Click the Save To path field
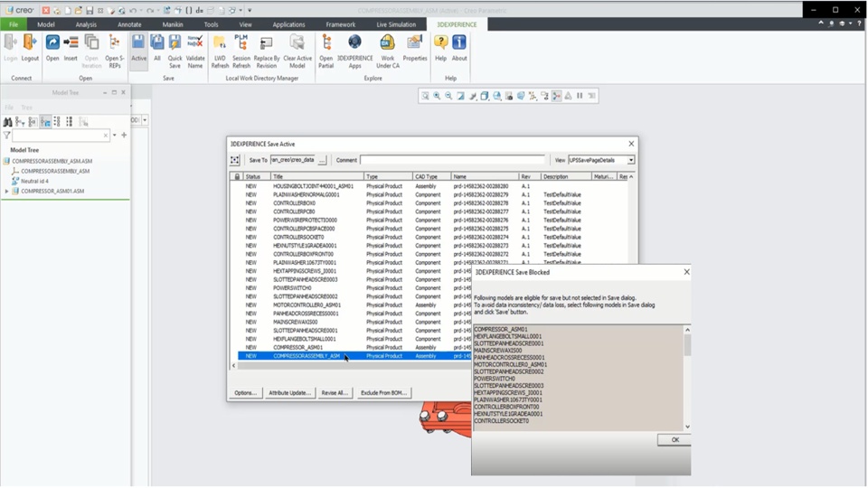The width and height of the screenshot is (868, 488). pyautogui.click(x=293, y=160)
